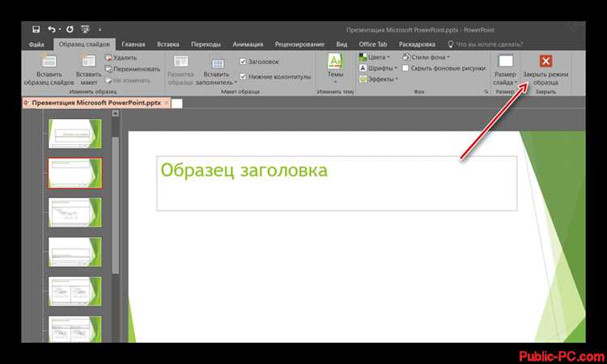Open the Стили фона dropdown
This screenshot has width=607, height=364.
[x=426, y=57]
